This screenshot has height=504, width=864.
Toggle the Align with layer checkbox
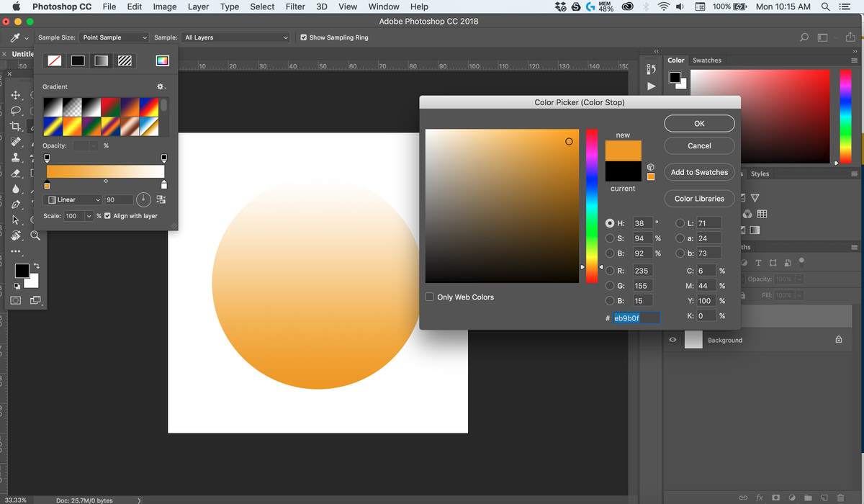[108, 216]
